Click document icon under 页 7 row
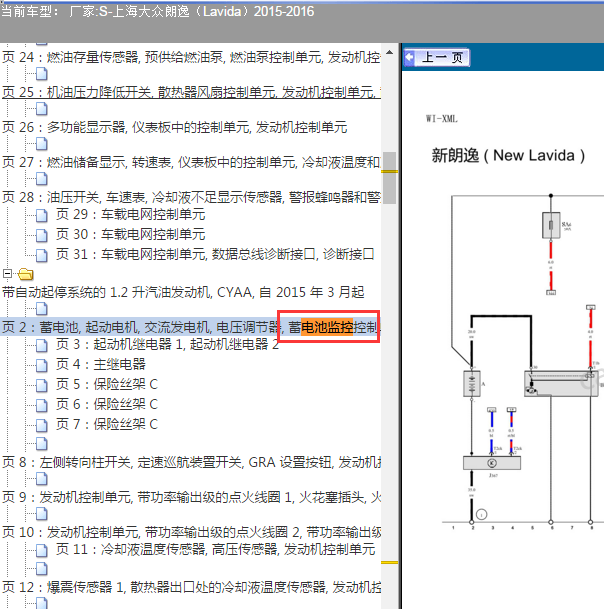 pyautogui.click(x=42, y=444)
